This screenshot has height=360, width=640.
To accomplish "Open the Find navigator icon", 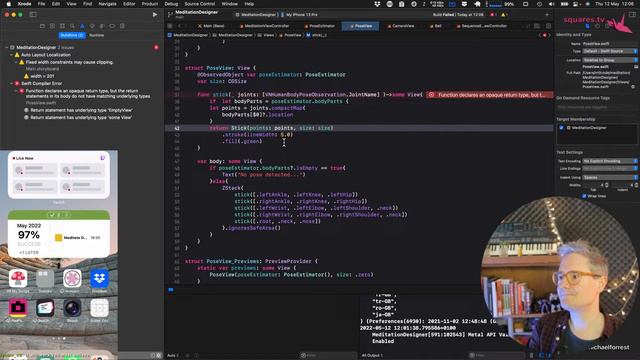I will [x=72, y=26].
